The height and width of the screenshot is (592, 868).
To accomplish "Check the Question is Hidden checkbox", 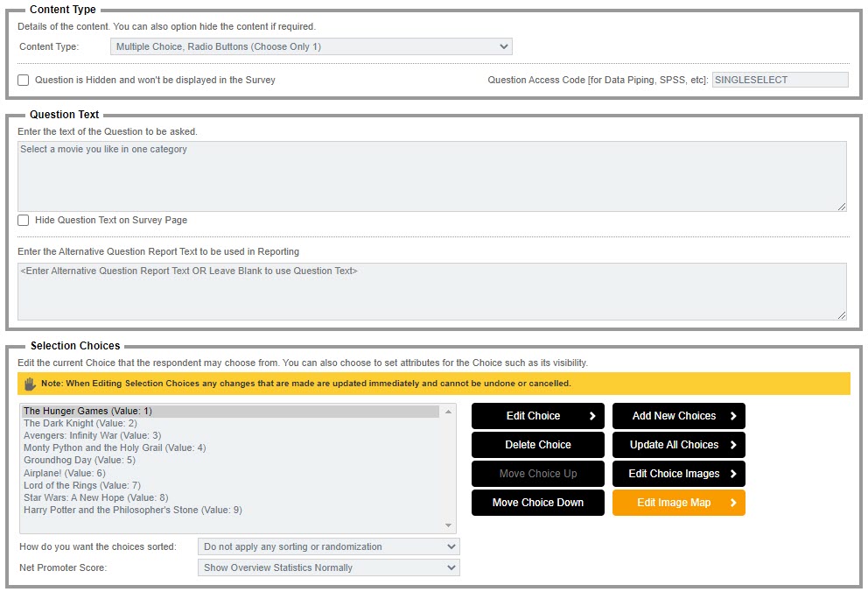I will (x=23, y=80).
